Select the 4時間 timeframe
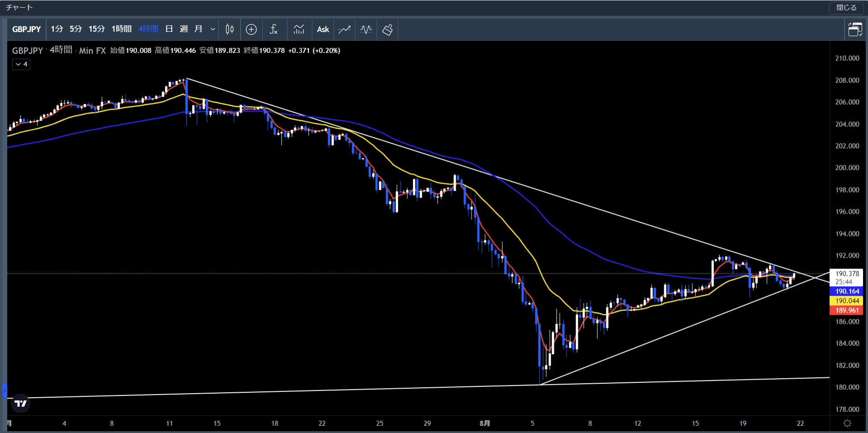This screenshot has width=868, height=433. (x=148, y=29)
